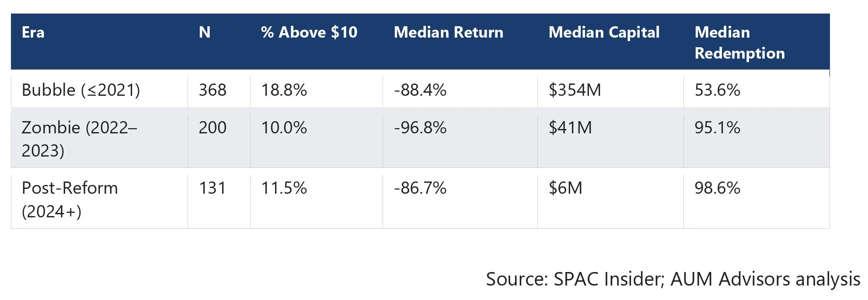The image size is (868, 300).
Task: Click the 95.1% redemption cell
Action: (x=718, y=128)
